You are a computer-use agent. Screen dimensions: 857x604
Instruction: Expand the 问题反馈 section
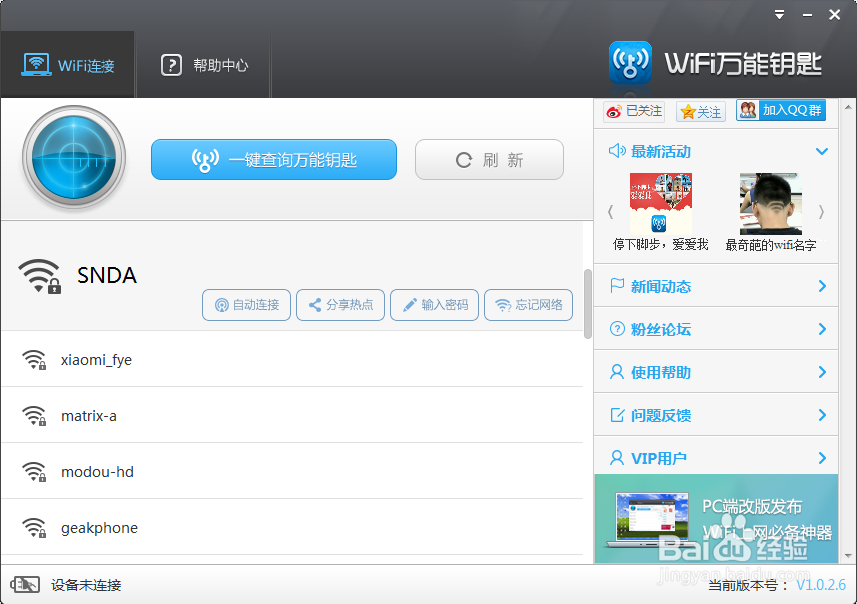coord(716,415)
